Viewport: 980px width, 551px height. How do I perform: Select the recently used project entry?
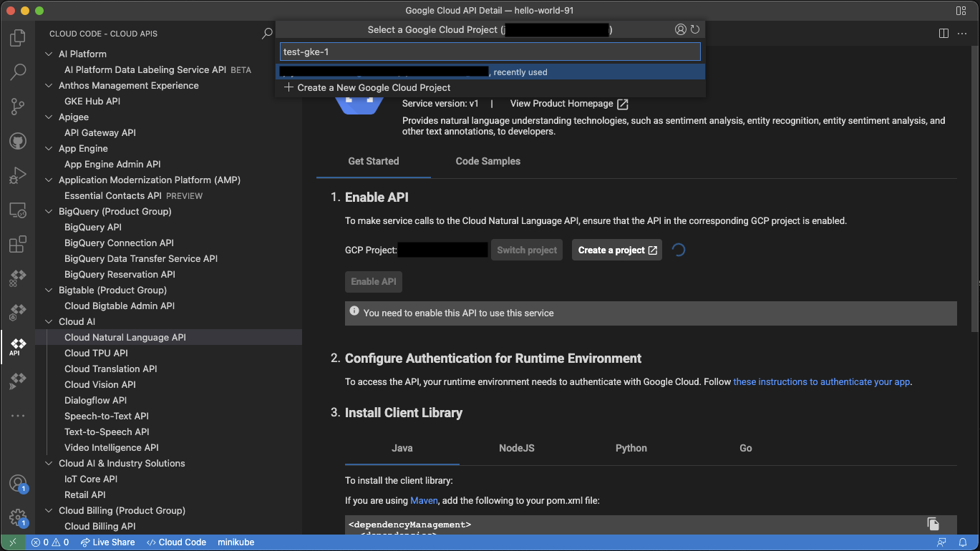click(490, 72)
